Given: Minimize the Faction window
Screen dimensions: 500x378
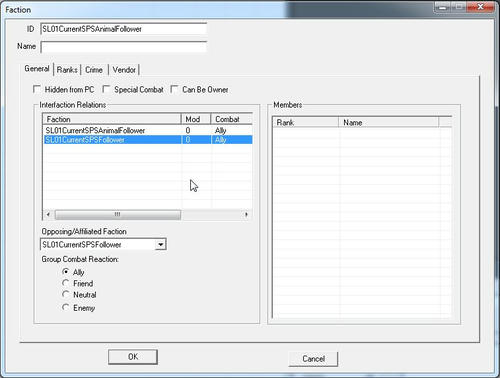Looking at the screenshot, I should (442, 7).
